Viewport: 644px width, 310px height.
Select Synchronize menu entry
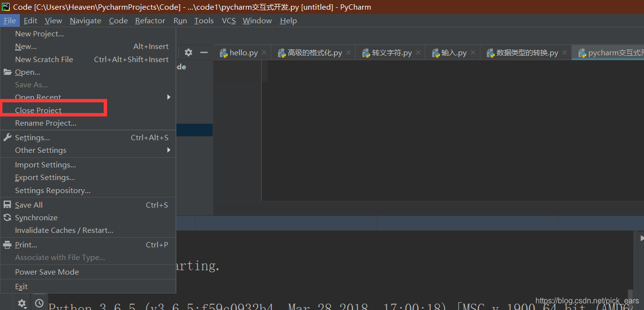pos(88,218)
